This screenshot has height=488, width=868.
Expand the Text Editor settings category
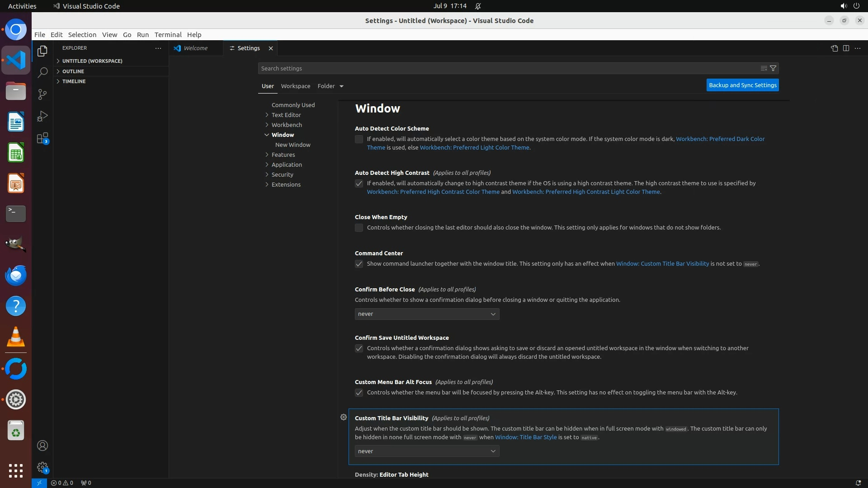pyautogui.click(x=286, y=115)
